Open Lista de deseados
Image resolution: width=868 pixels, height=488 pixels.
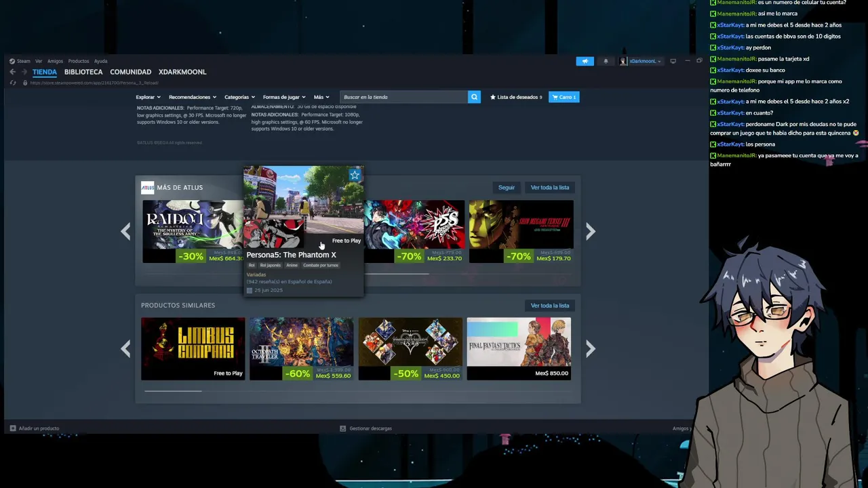pos(516,97)
